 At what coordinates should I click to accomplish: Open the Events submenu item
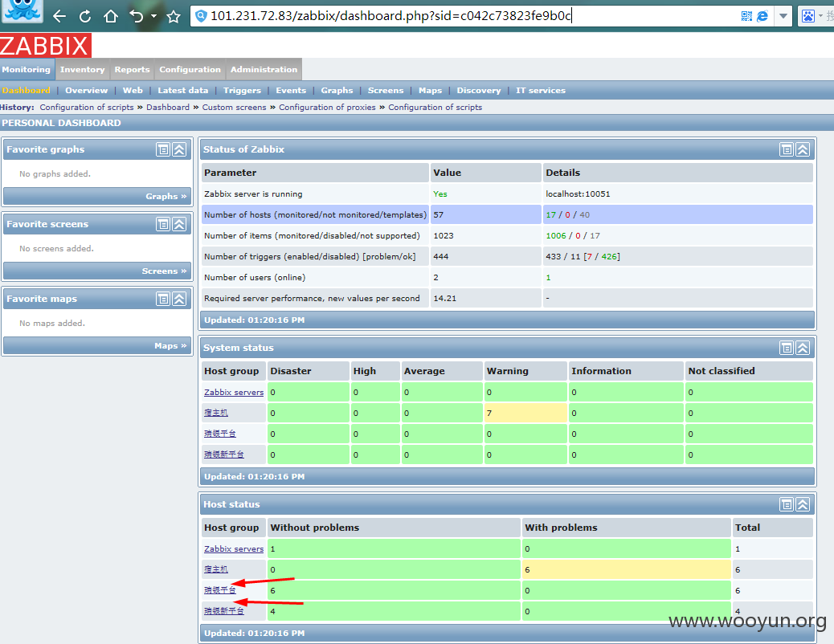[291, 91]
